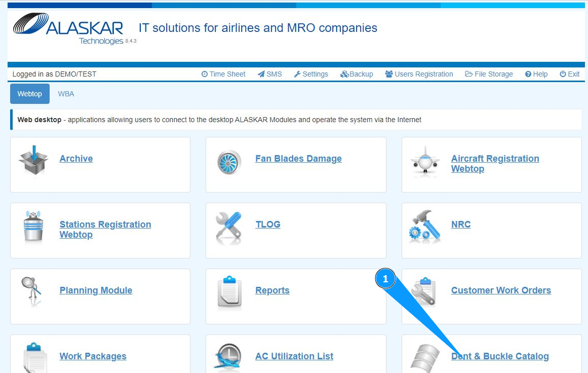Open Settings from top menu
The image size is (588, 373).
pos(311,74)
